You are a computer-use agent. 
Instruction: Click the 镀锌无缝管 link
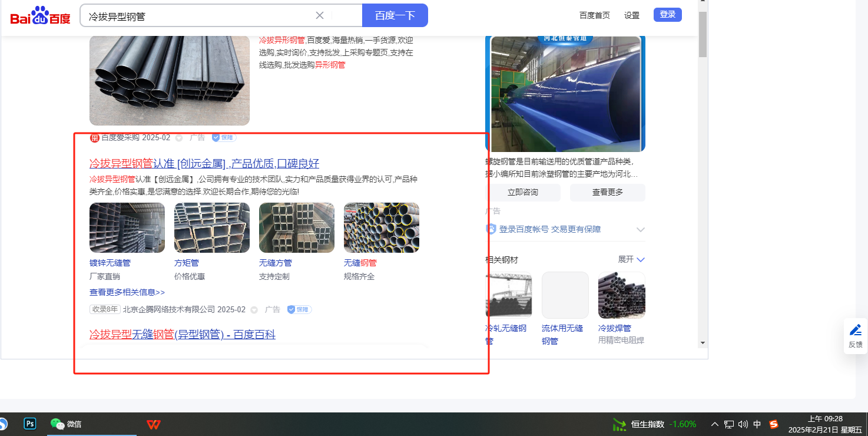(110, 263)
